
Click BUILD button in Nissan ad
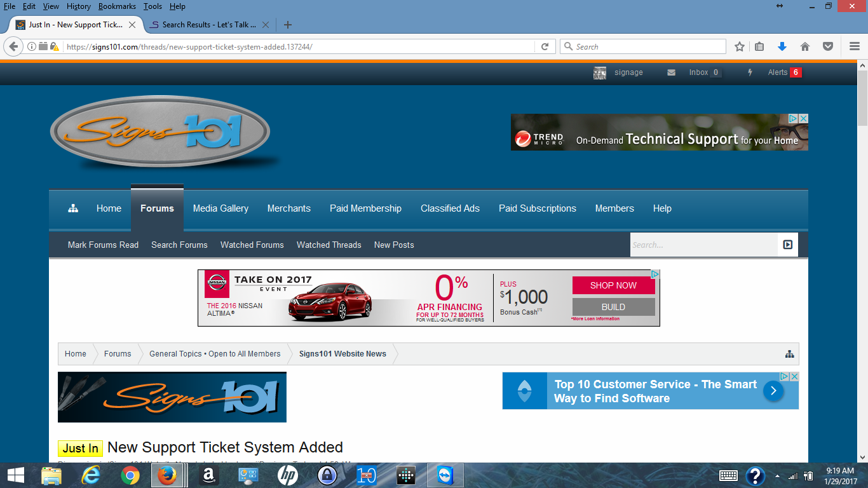pyautogui.click(x=613, y=307)
